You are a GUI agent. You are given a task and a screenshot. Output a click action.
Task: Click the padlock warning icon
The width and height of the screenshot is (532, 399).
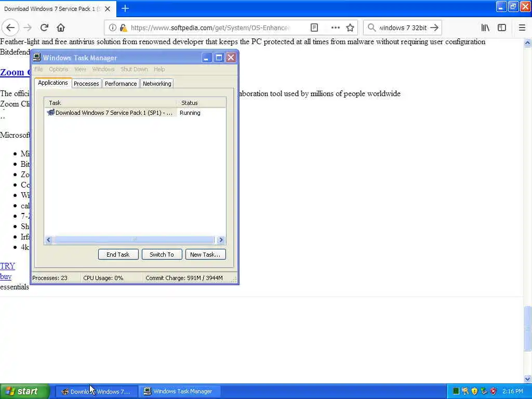point(124,28)
